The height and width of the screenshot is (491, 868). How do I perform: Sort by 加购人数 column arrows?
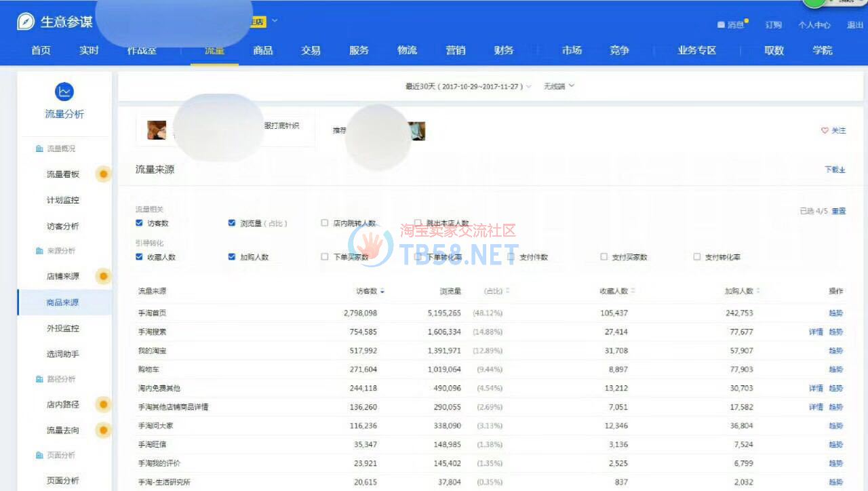click(x=758, y=291)
